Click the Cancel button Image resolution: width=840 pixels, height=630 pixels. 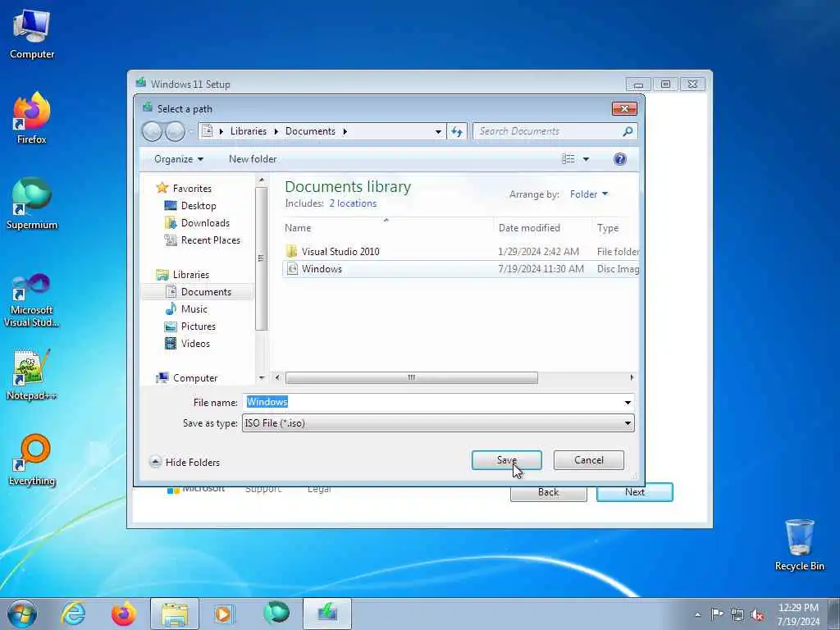click(x=589, y=460)
